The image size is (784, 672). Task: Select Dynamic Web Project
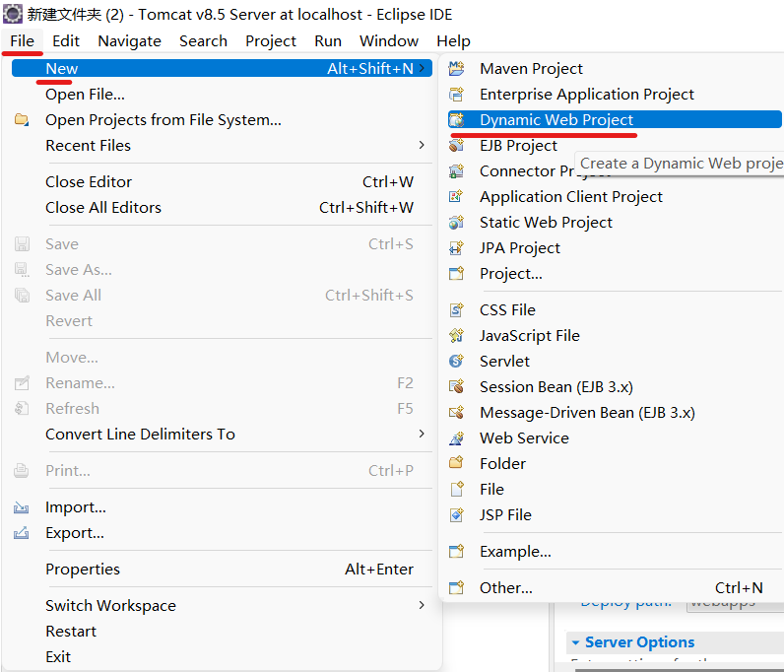pos(556,120)
